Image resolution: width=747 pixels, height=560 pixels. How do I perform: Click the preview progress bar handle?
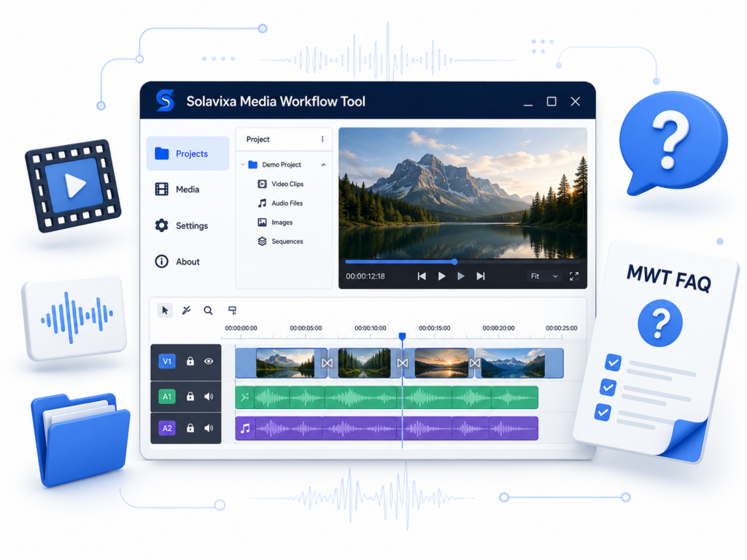click(454, 262)
